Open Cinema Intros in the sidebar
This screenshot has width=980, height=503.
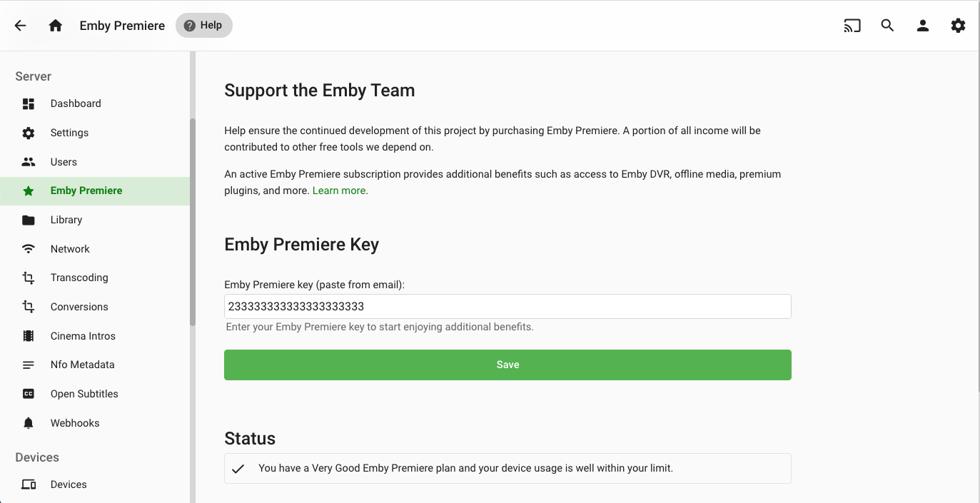95,336
